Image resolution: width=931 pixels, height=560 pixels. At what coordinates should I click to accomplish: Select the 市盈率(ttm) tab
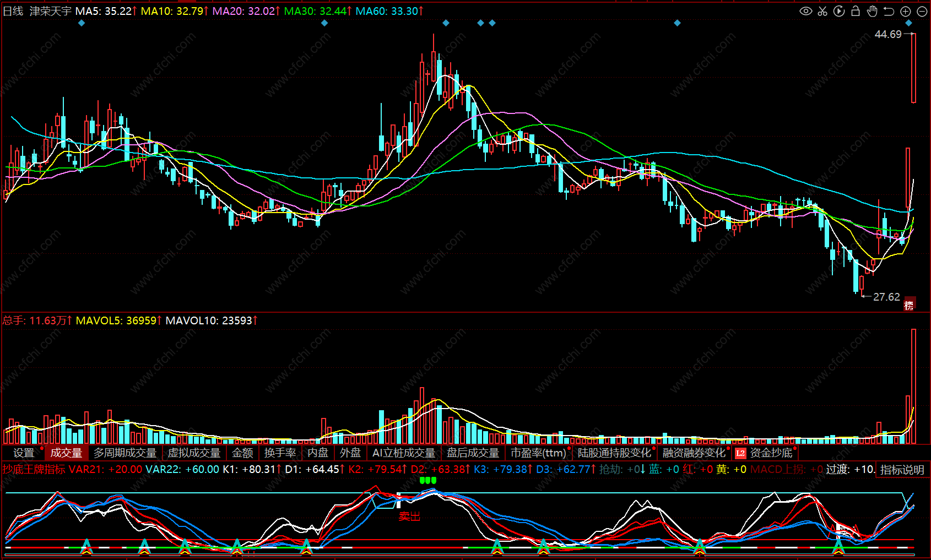coord(538,453)
